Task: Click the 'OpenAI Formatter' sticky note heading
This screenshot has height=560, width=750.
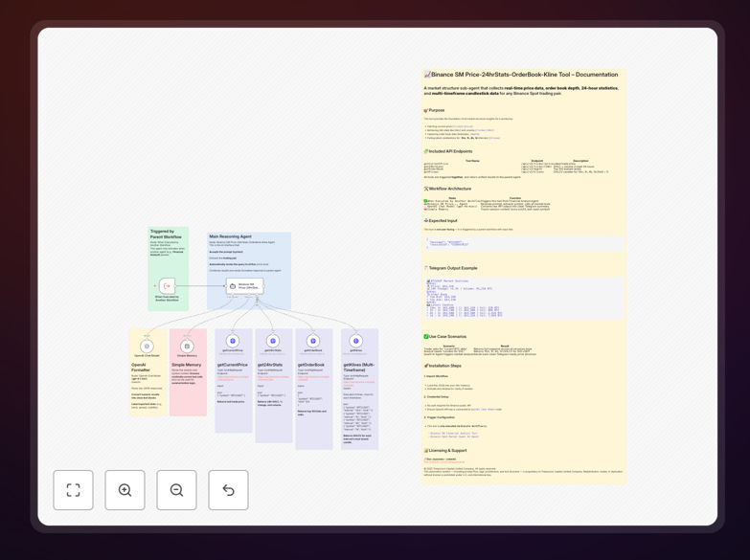Action: (x=141, y=368)
